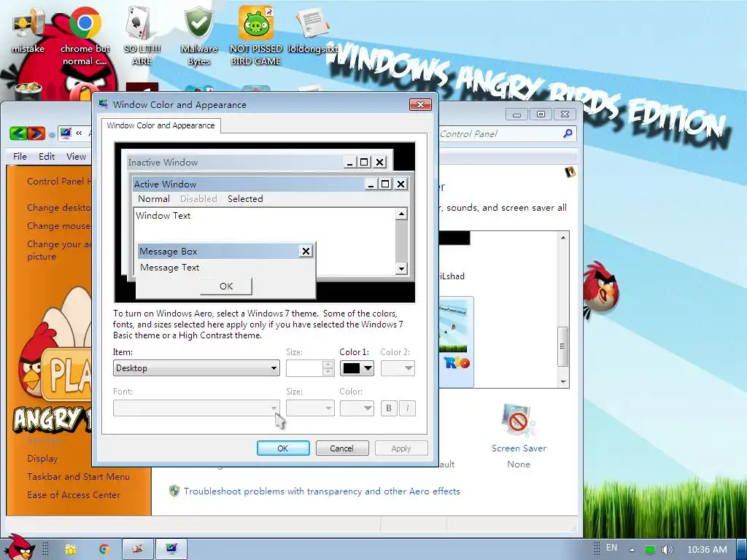Click the help icon in Personalization window
The height and width of the screenshot is (560, 747).
pyautogui.click(x=570, y=172)
